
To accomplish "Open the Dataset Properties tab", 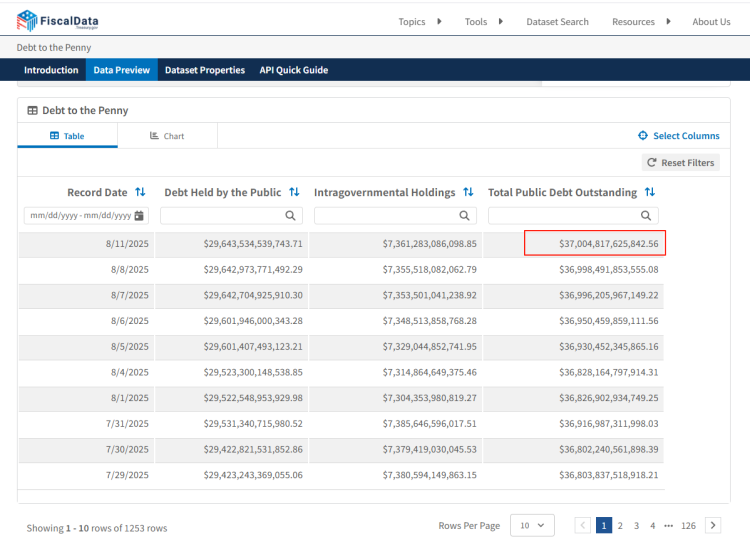I will 204,70.
